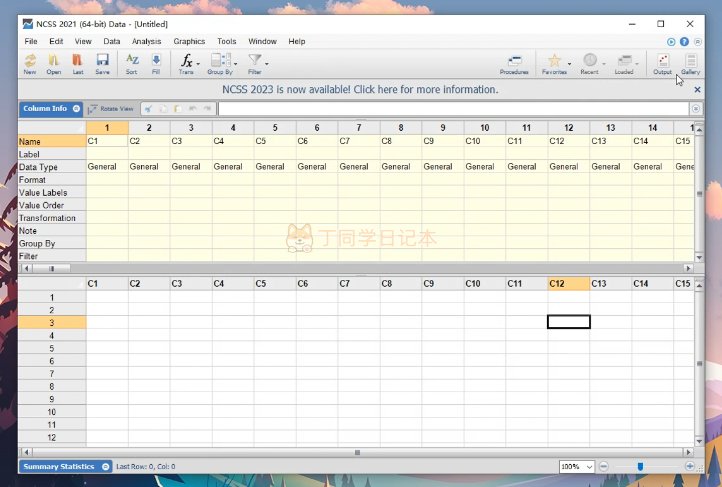Click the Save toolbar icon
The height and width of the screenshot is (487, 722).
click(x=102, y=63)
